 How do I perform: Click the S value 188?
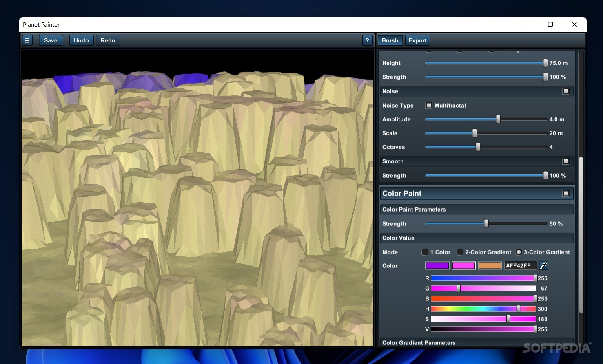pyautogui.click(x=543, y=319)
